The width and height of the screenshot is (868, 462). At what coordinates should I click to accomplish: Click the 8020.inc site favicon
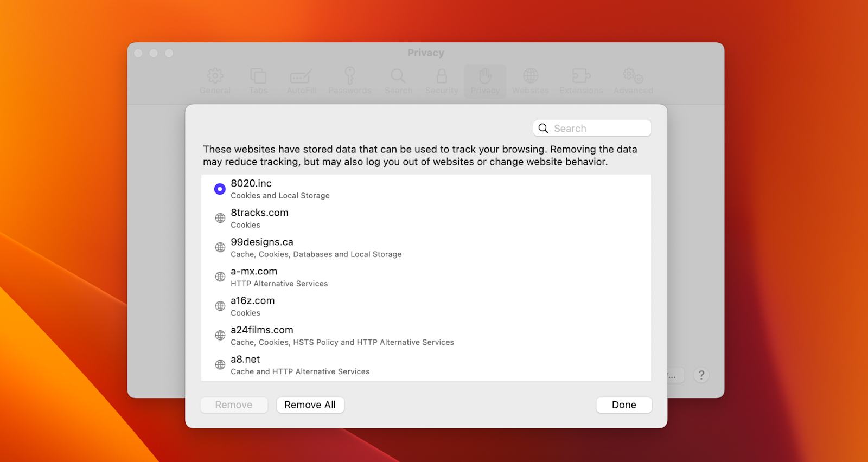point(220,189)
